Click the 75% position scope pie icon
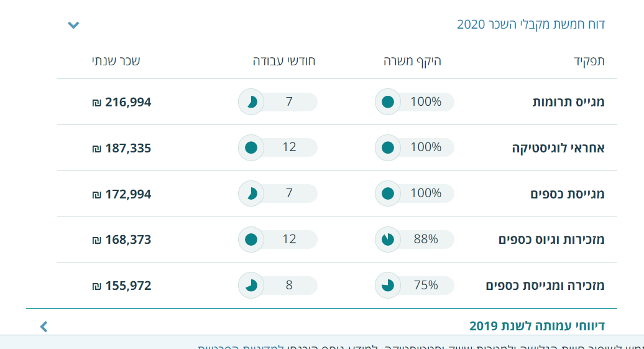Image resolution: width=644 pixels, height=349 pixels. (x=387, y=286)
